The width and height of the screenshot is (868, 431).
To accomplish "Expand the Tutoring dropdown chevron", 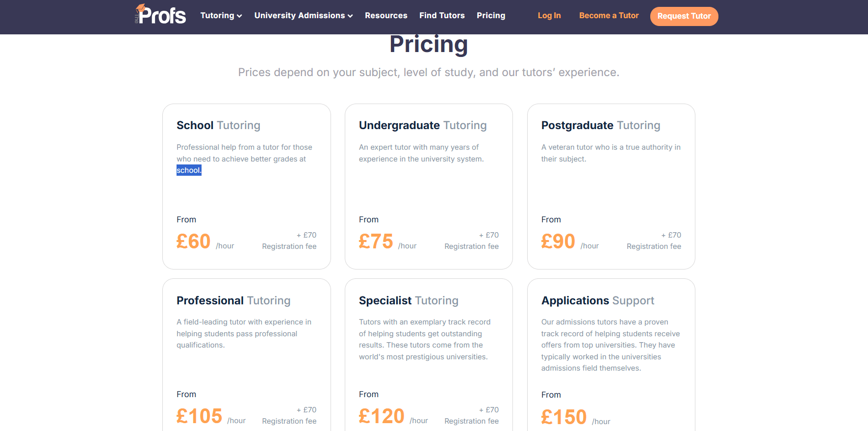I will coord(239,16).
